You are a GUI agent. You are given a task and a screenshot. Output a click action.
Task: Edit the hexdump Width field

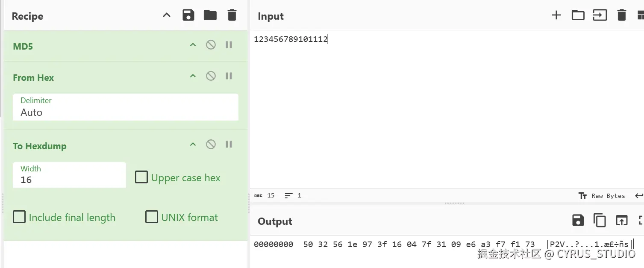click(x=69, y=175)
